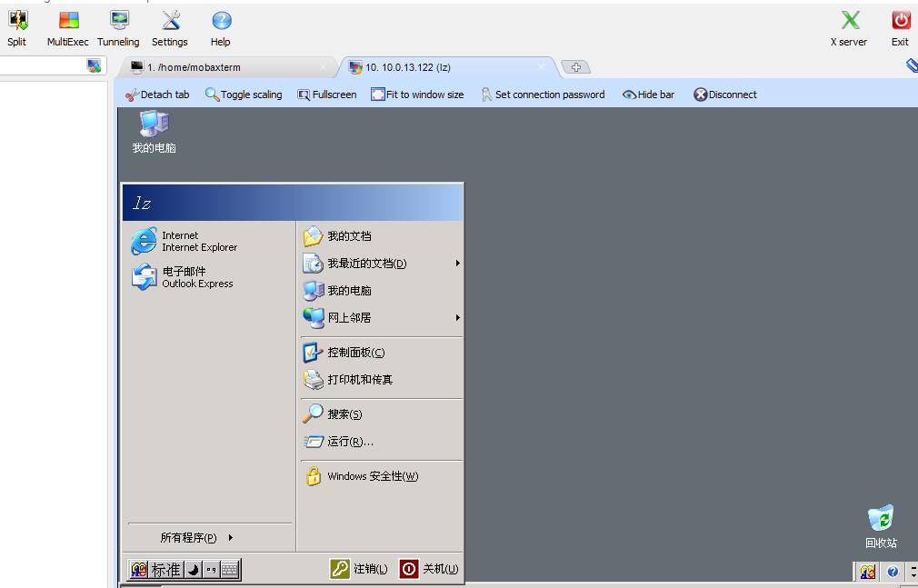Open the 回收站 Recycle Bin on the desktop
This screenshot has height=588, width=918.
coord(880,518)
